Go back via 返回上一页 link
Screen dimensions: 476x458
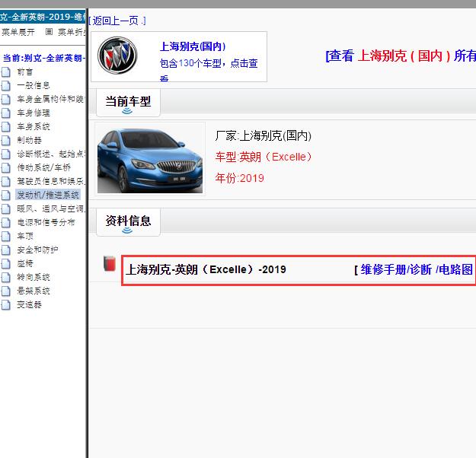coord(117,21)
